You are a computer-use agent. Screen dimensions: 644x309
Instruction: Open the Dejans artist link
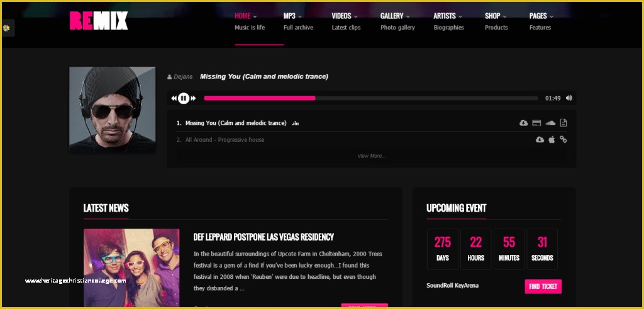click(x=183, y=77)
